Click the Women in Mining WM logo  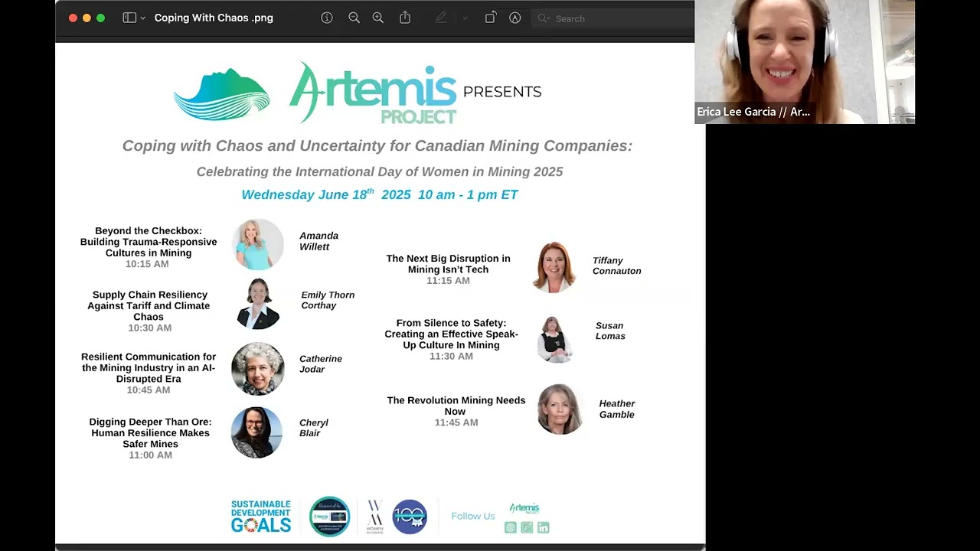click(x=375, y=517)
